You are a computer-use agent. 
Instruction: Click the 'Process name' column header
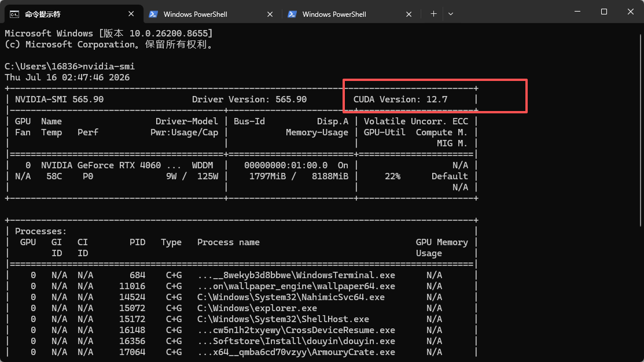228,242
